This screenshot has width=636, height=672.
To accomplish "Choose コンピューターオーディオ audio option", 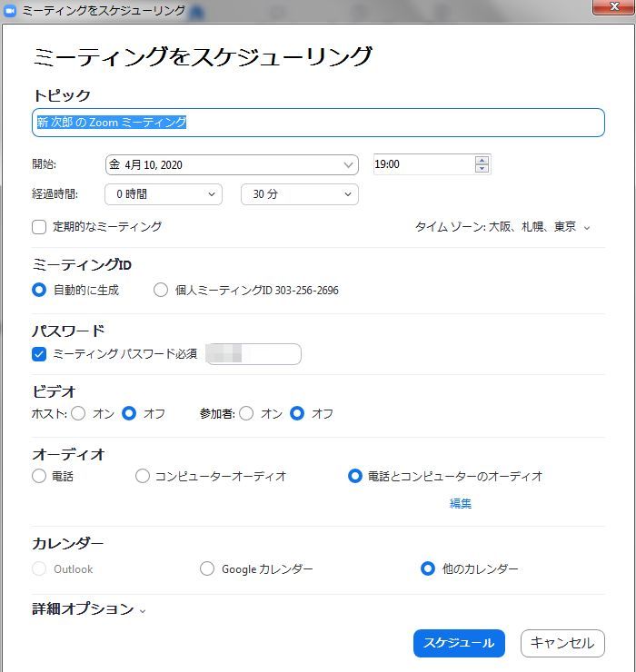I will click(143, 476).
